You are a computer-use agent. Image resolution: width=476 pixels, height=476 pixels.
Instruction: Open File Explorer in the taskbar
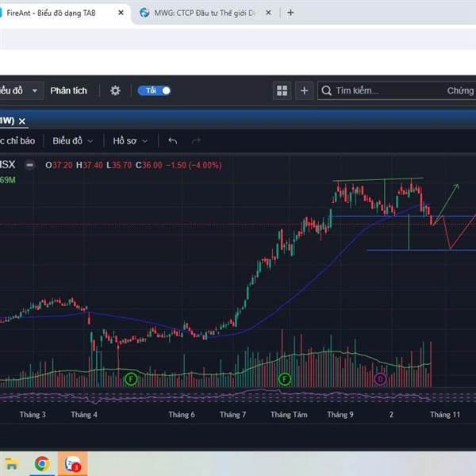tap(11, 463)
